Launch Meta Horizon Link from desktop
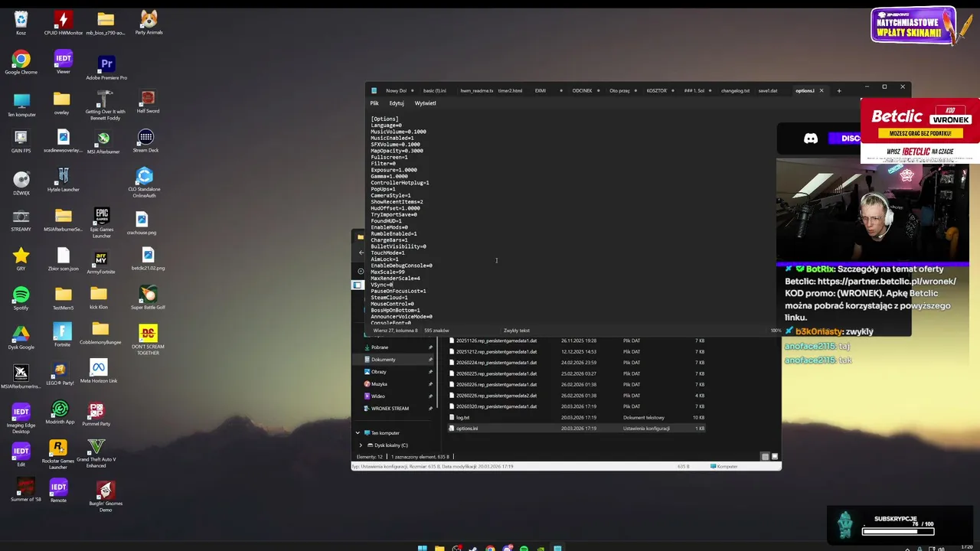980x551 pixels. tap(98, 371)
